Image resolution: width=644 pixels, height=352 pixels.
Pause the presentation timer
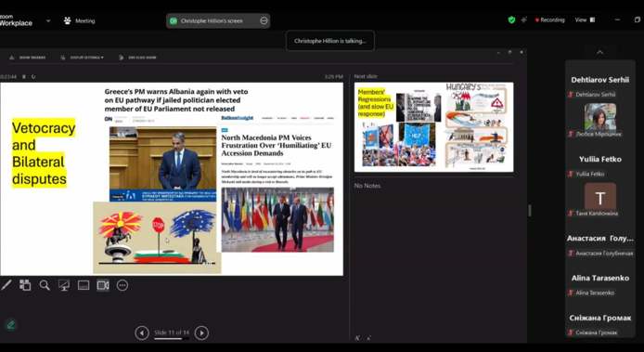click(x=24, y=77)
